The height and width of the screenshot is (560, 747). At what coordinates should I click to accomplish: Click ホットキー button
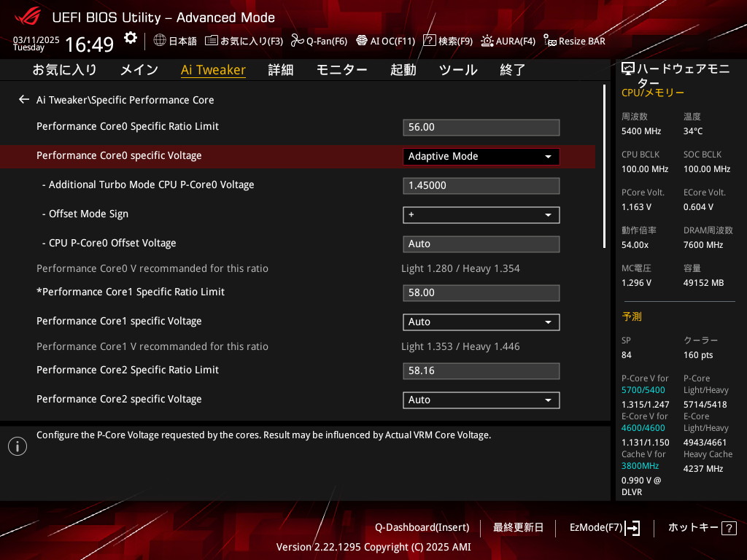[693, 528]
